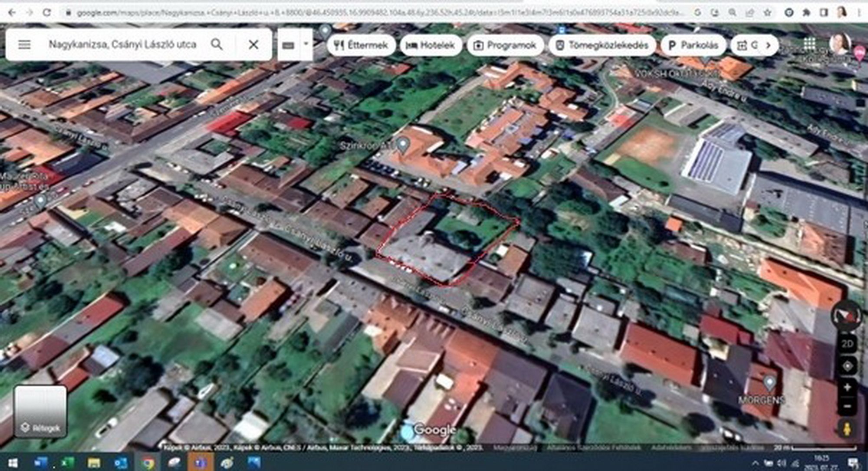Open Microsoft Teams from the taskbar
This screenshot has width=868, height=471.
coord(200,463)
